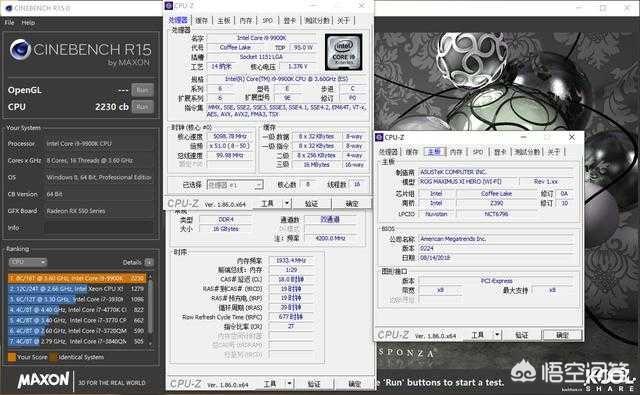
Task: Click the Info field in Your System
Action: (x=99, y=228)
